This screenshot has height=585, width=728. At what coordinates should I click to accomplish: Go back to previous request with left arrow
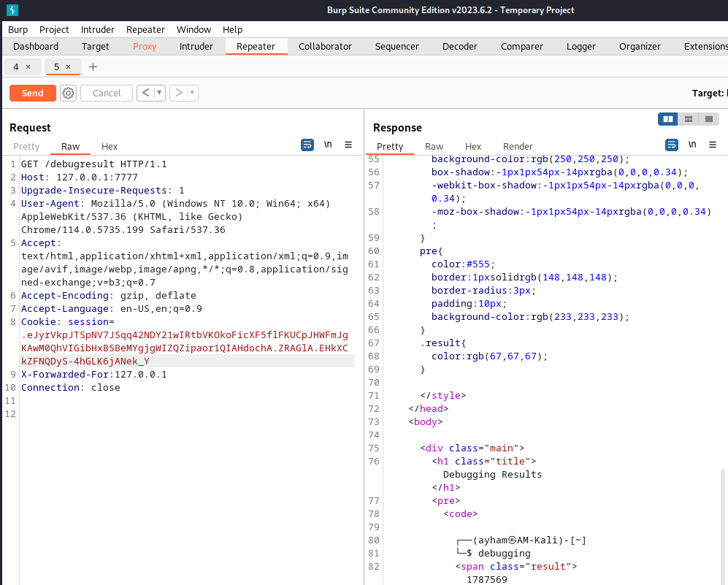(145, 93)
